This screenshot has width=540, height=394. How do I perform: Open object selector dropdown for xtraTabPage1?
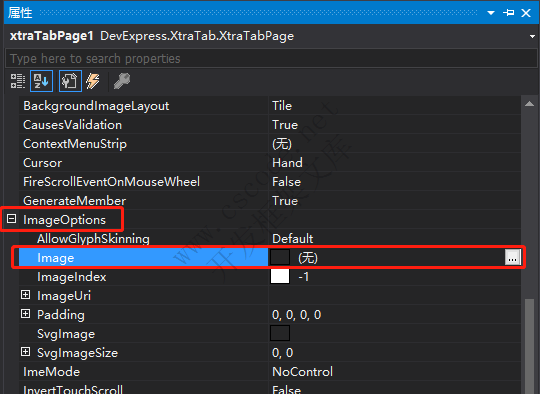[x=532, y=36]
